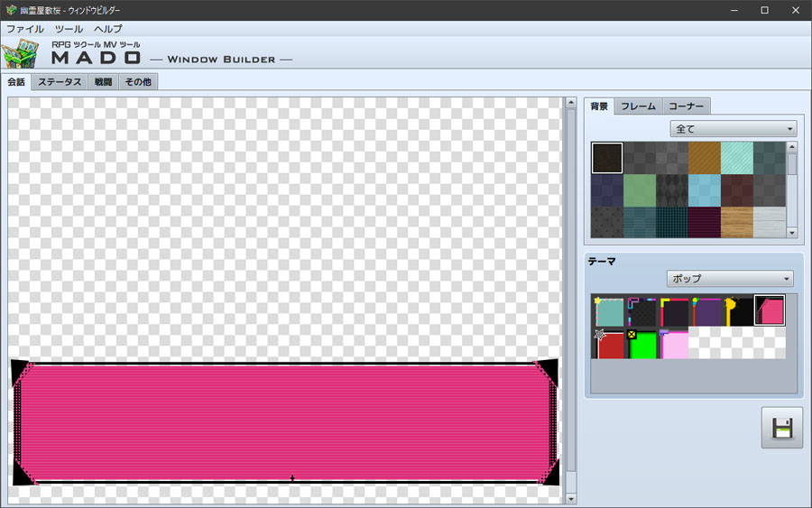This screenshot has width=812, height=508.
Task: Maximize the window
Action: pyautogui.click(x=764, y=10)
